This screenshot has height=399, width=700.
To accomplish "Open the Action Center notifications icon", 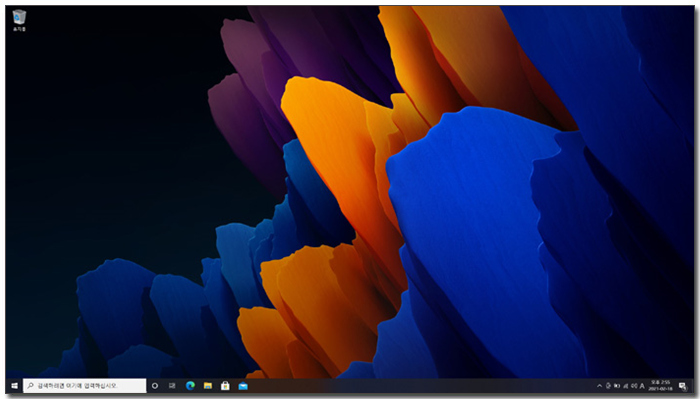I will coord(683,386).
